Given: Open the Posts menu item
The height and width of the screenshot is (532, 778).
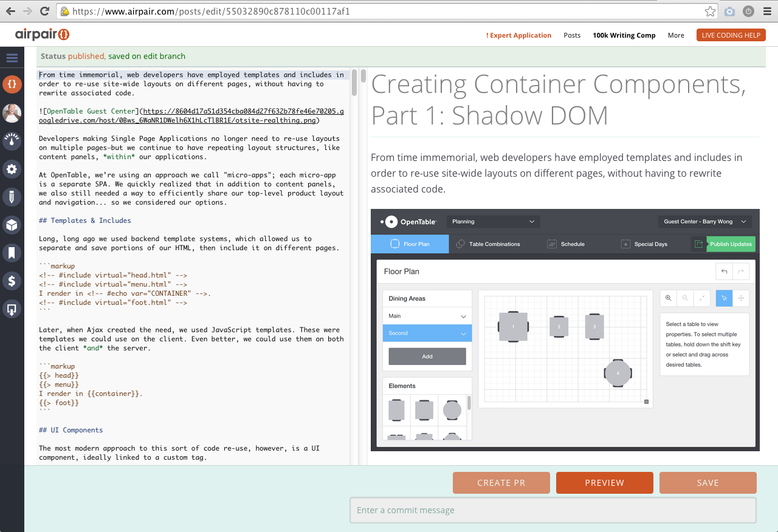Looking at the screenshot, I should point(572,35).
